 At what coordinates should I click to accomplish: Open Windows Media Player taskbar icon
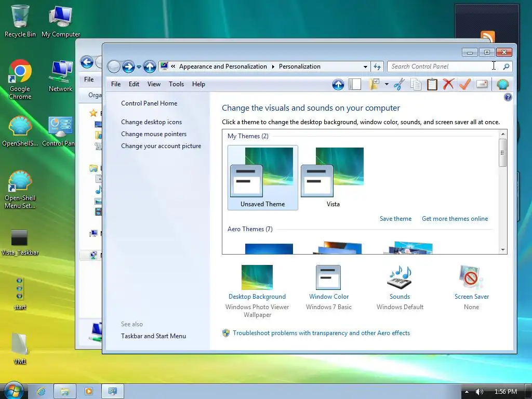click(88, 392)
